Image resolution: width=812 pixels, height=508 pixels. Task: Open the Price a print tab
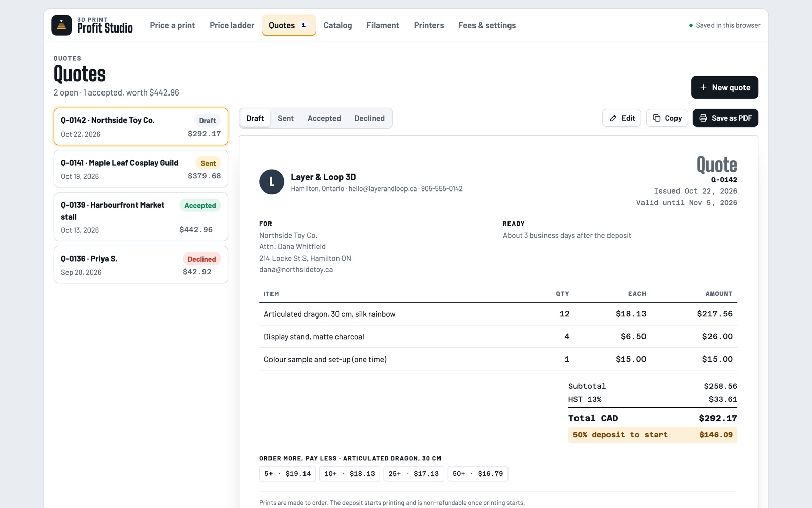point(172,25)
